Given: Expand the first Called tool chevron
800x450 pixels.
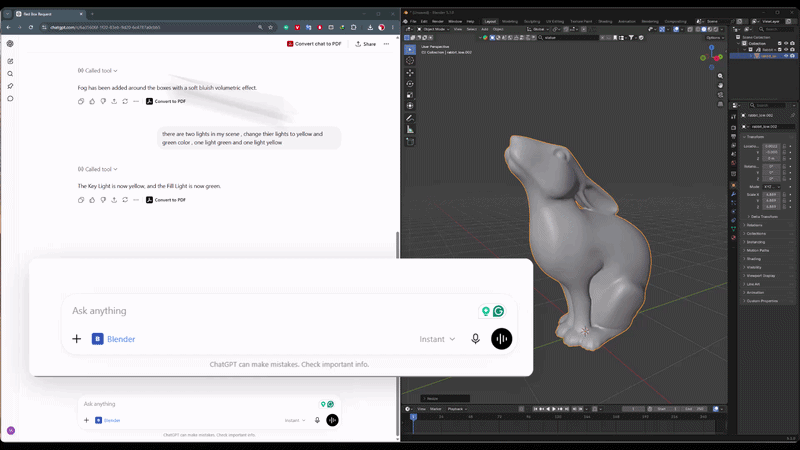Looking at the screenshot, I should [x=115, y=71].
